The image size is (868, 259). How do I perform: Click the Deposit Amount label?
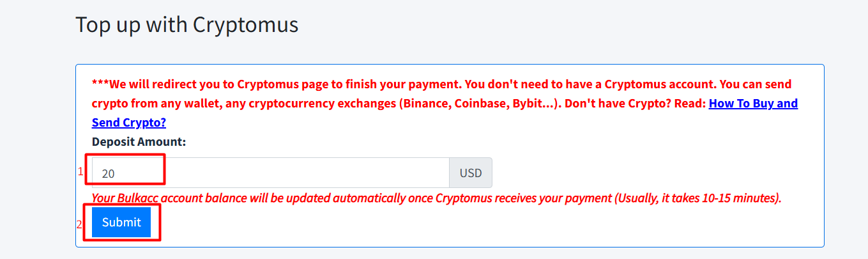(139, 141)
